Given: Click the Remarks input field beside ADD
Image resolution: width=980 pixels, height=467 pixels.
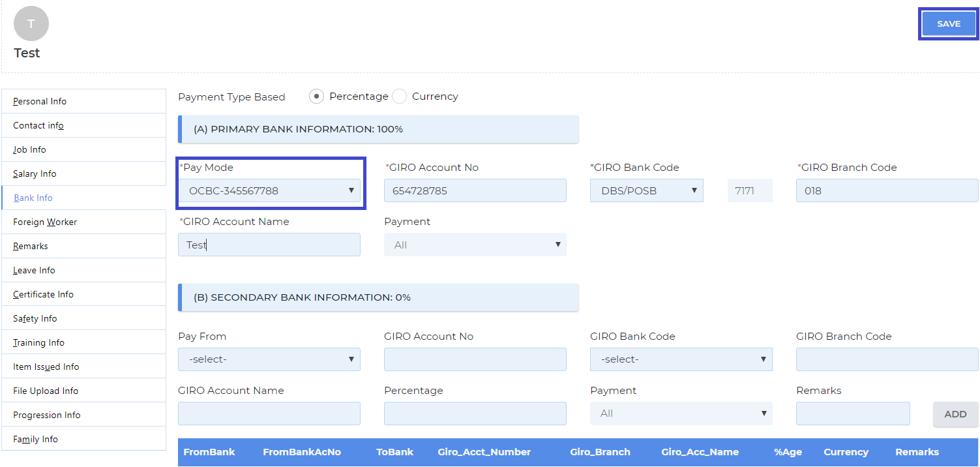Looking at the screenshot, I should [x=853, y=414].
